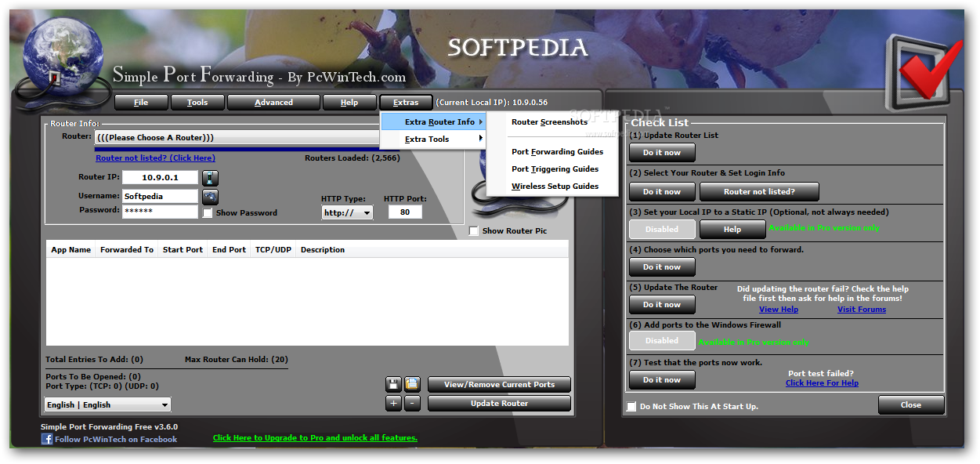This screenshot has width=980, height=464.
Task: Click the Upgrade to Pro link
Action: pyautogui.click(x=315, y=438)
